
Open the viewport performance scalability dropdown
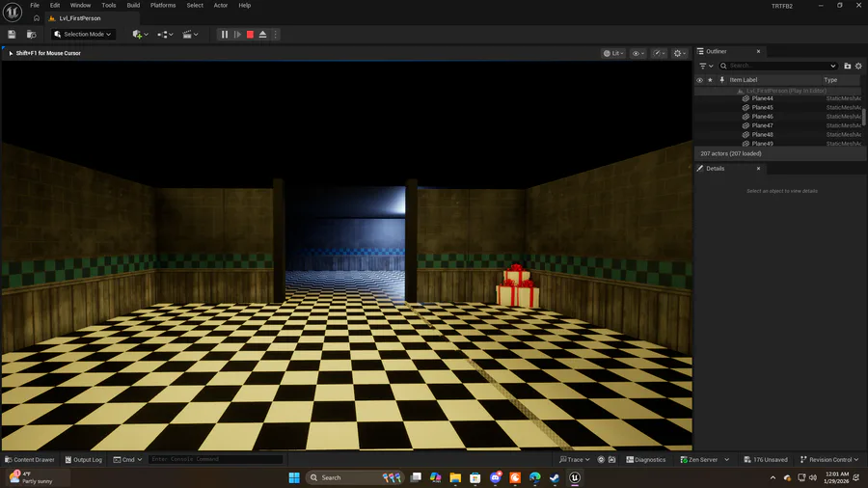tap(659, 53)
